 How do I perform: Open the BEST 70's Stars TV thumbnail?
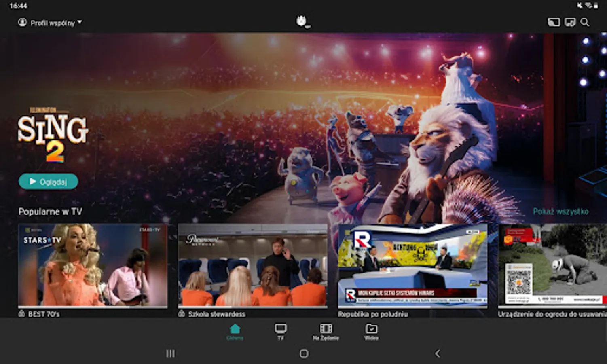(93, 266)
